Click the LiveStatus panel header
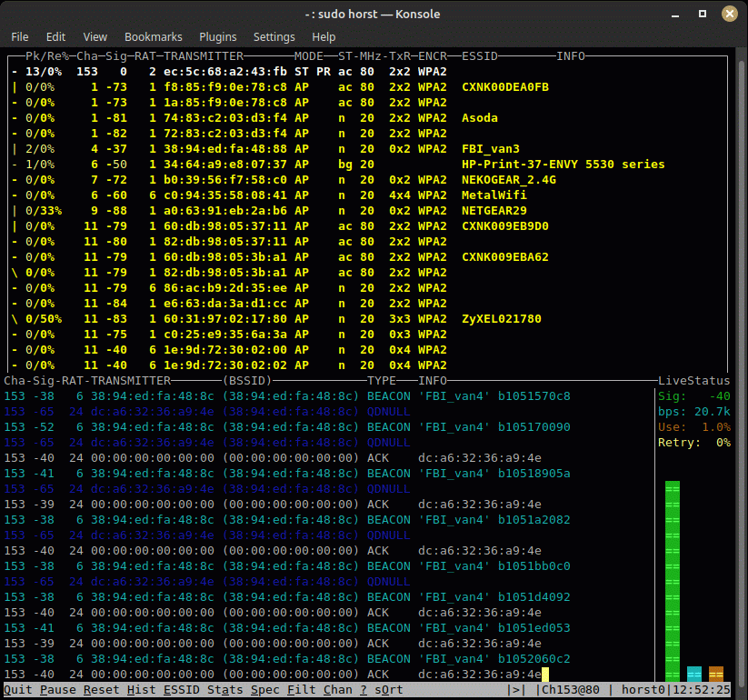748x700 pixels. pyautogui.click(x=694, y=381)
